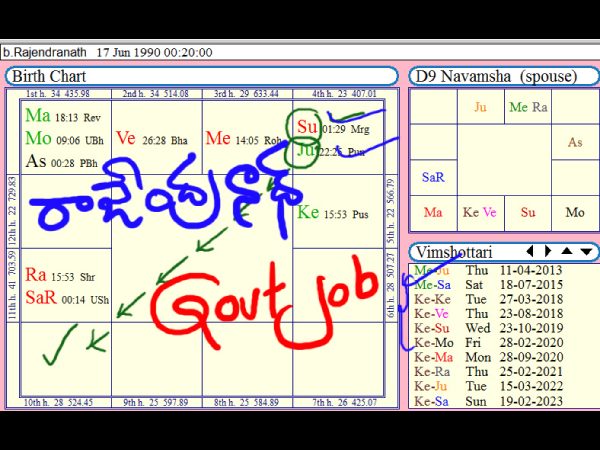Click the right arrow in Vimshottari header
The image size is (600, 450).
547,252
